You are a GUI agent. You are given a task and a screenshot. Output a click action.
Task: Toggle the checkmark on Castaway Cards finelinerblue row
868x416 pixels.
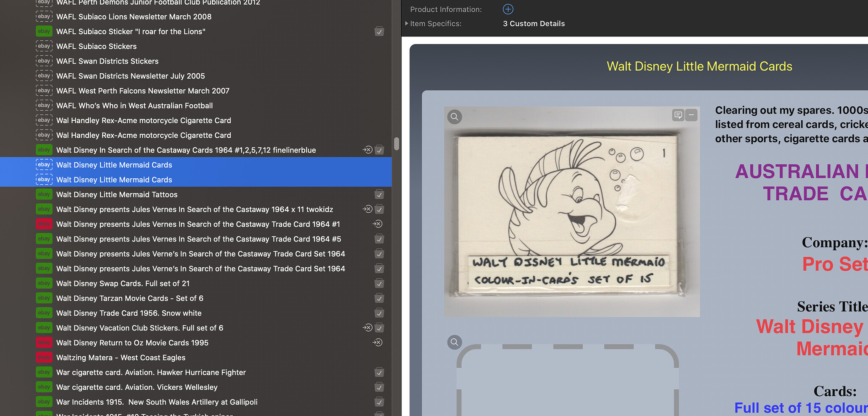379,150
